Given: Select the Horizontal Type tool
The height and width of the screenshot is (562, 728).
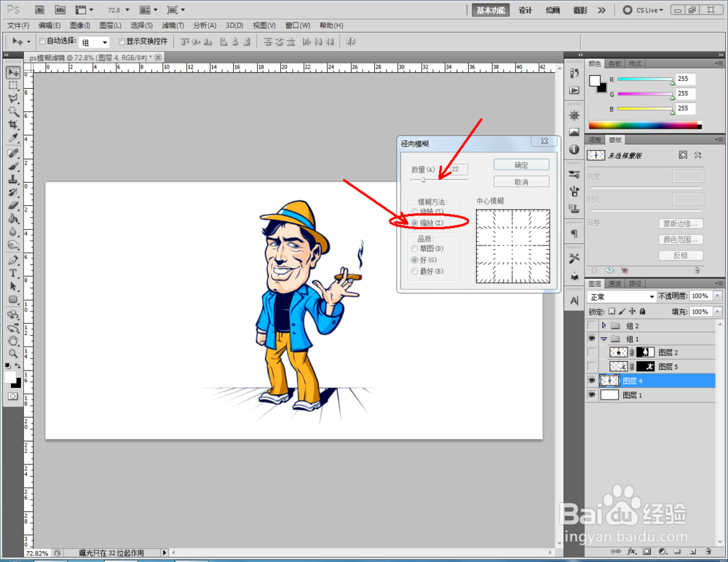Looking at the screenshot, I should (13, 273).
